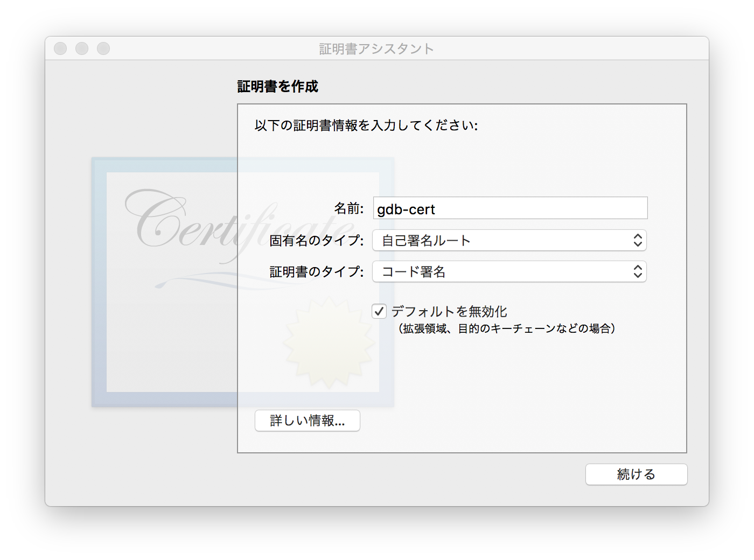Viewport: 754px width, 560px height.
Task: Click the 証明書のタイプ label
Action: [316, 272]
